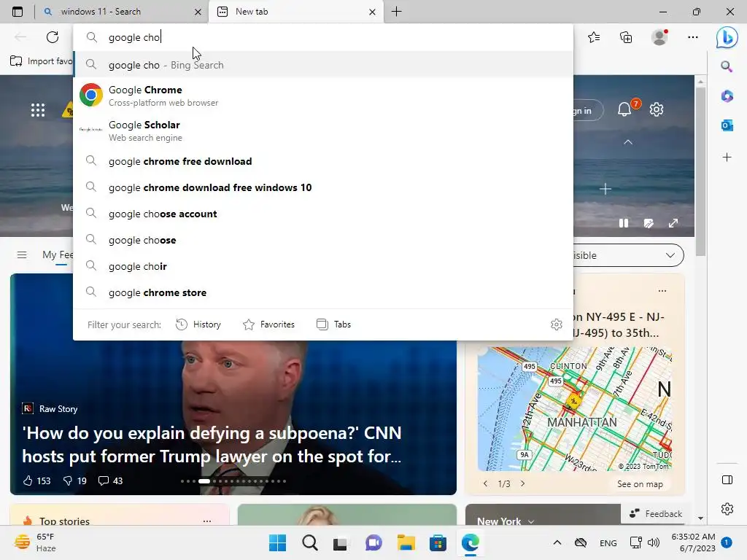Collapse quick links with the up chevron
Viewport: 747px width, 560px height.
tap(628, 142)
